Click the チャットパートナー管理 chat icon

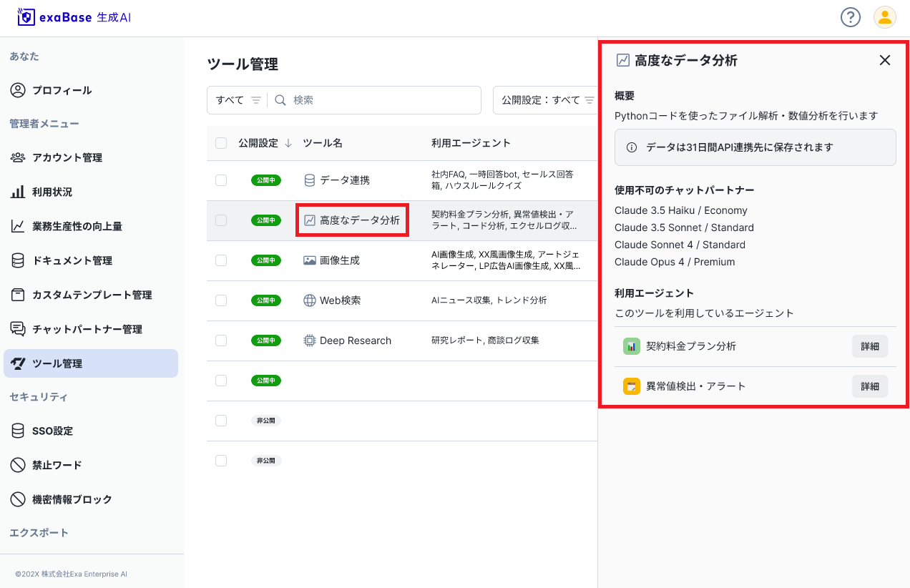18,329
